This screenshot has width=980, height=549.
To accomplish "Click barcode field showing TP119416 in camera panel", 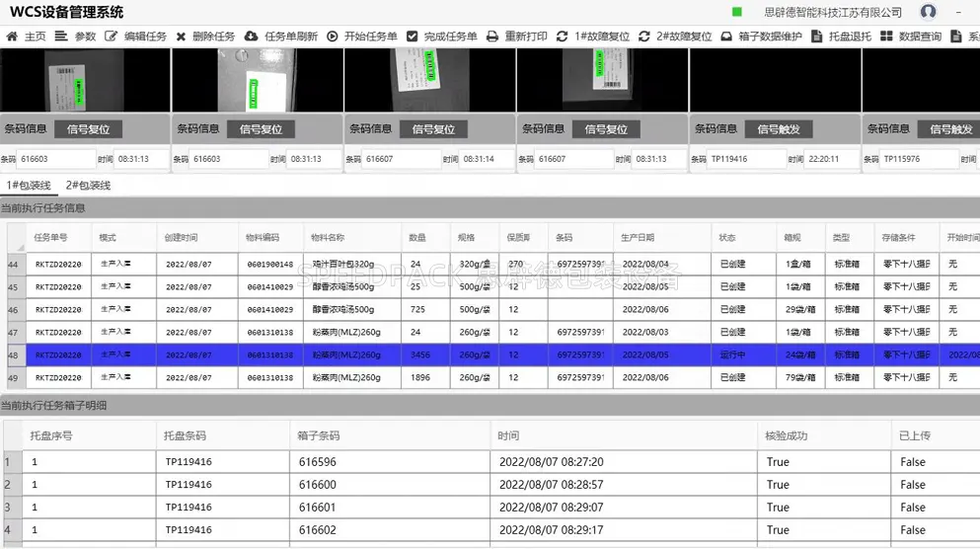I will coord(746,159).
